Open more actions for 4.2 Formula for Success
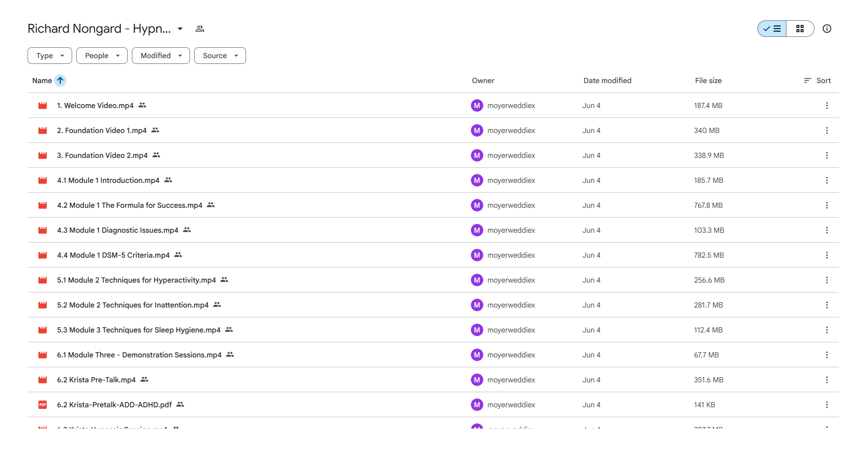868x453 pixels. [x=827, y=205]
